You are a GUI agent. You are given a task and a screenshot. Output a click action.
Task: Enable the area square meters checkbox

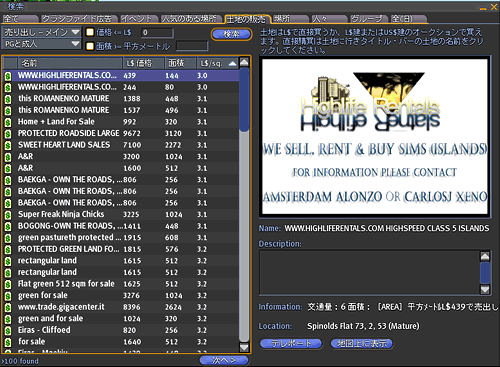pos(90,46)
